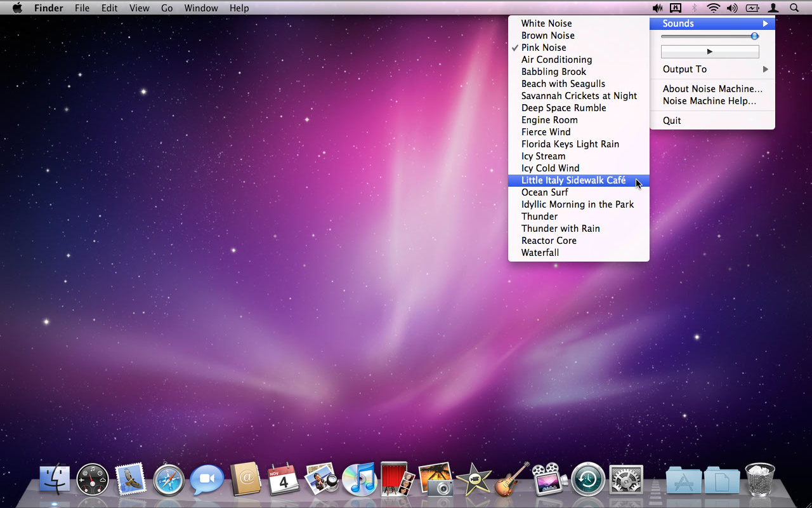Open the Apple menu
The height and width of the screenshot is (508, 812).
[x=17, y=8]
